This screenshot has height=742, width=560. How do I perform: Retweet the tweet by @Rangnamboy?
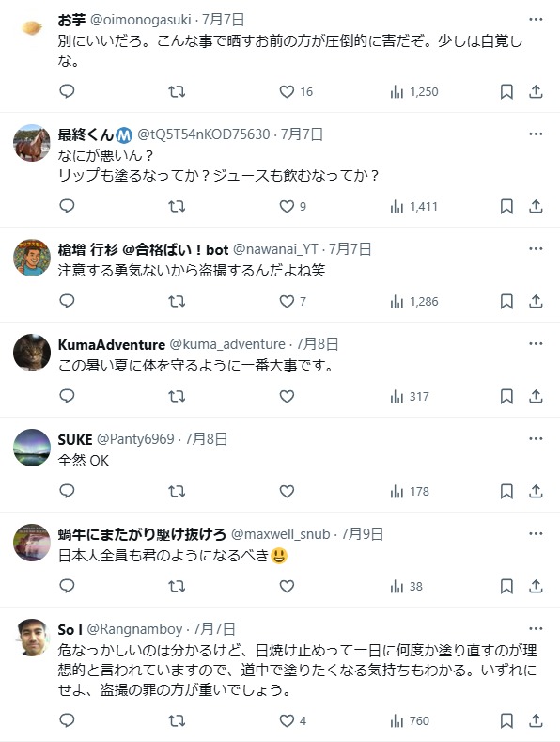(177, 720)
